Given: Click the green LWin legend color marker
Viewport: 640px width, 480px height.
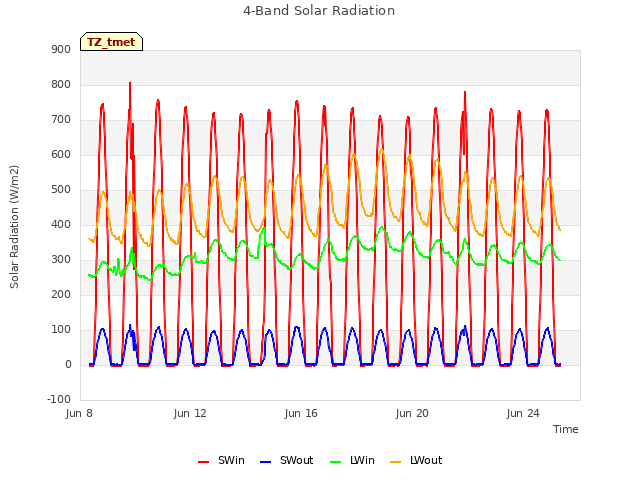Looking at the screenshot, I should point(335,462).
